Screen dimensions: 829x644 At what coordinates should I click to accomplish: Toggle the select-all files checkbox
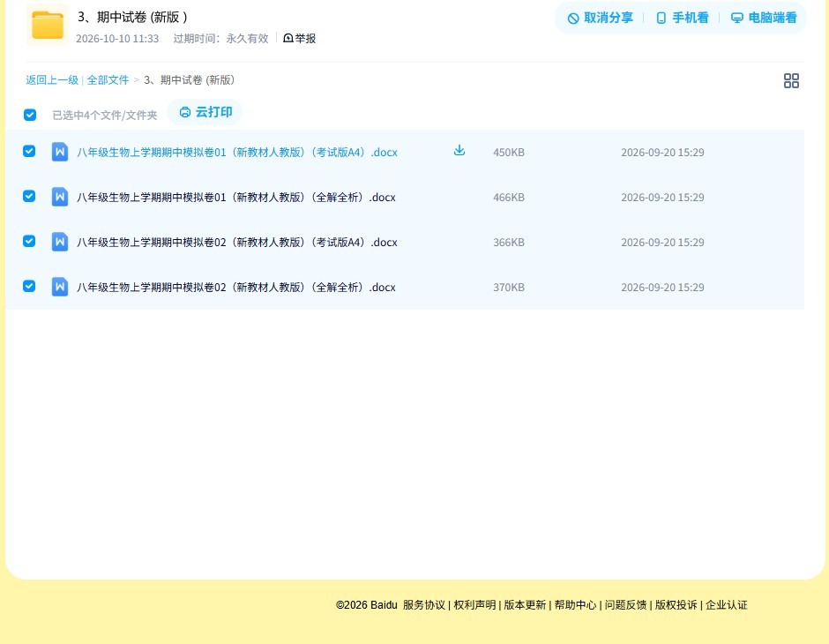[30, 115]
